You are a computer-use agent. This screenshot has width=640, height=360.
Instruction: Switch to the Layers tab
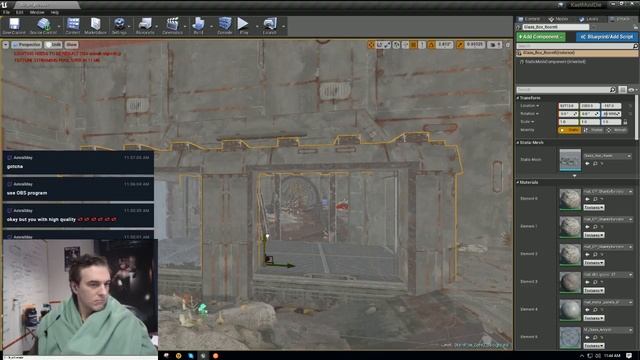pyautogui.click(x=589, y=19)
